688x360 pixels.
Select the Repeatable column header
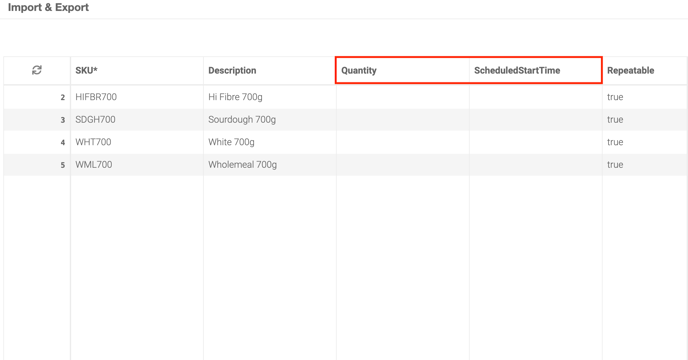click(645, 70)
